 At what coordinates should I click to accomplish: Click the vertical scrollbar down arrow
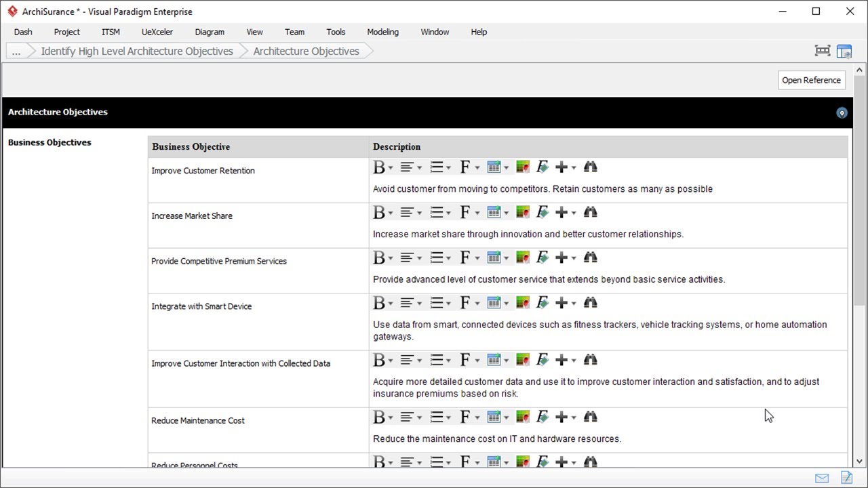click(860, 461)
